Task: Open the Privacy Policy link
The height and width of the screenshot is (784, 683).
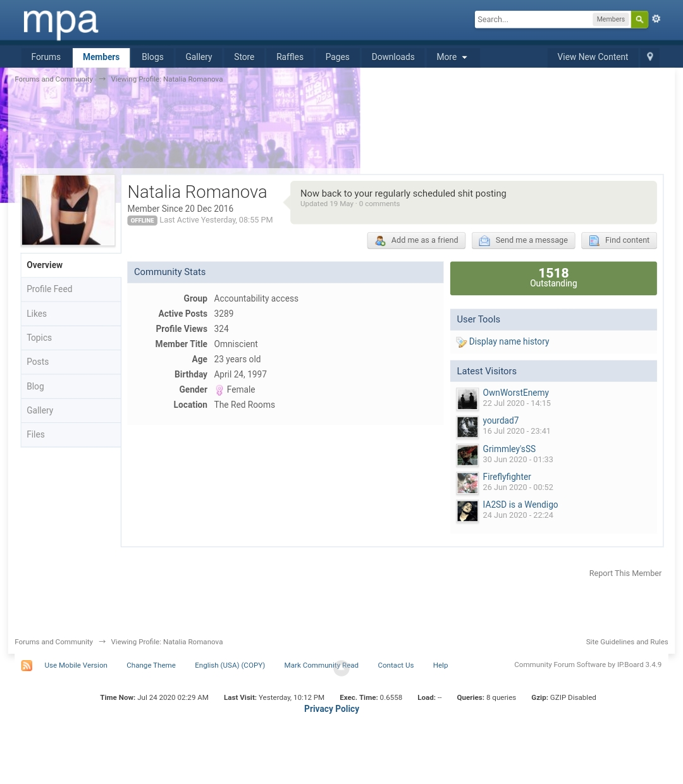Action: click(x=331, y=709)
